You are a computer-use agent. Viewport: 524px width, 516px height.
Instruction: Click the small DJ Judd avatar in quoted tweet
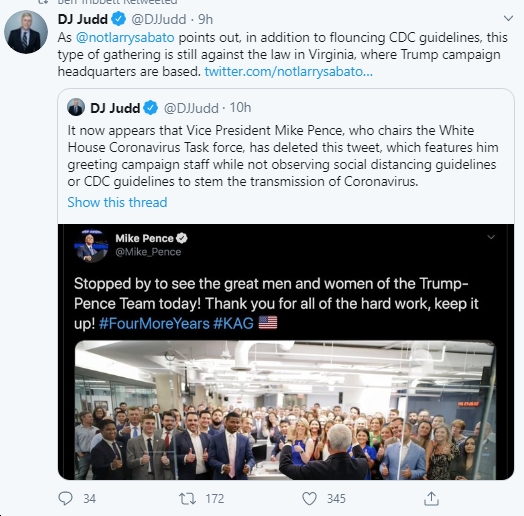pos(76,107)
